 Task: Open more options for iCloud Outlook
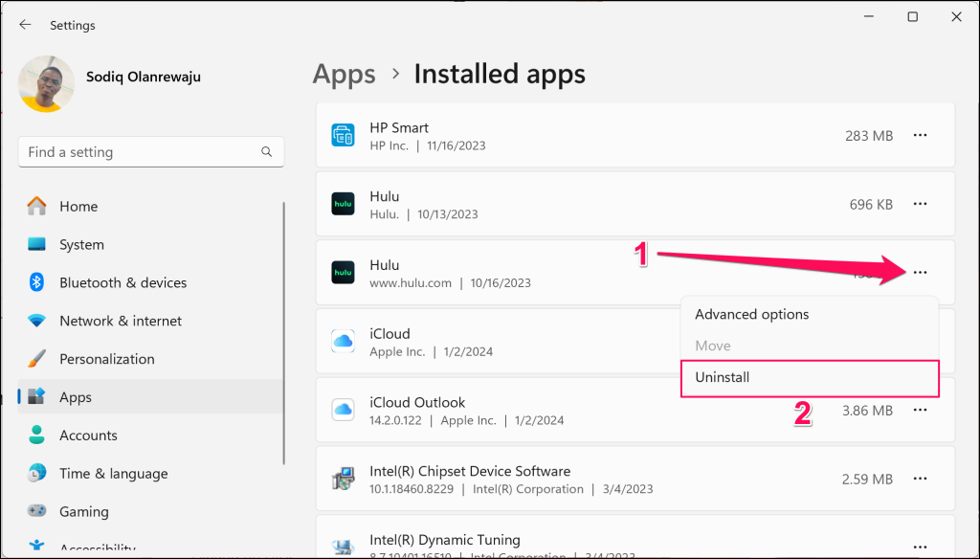pos(920,411)
